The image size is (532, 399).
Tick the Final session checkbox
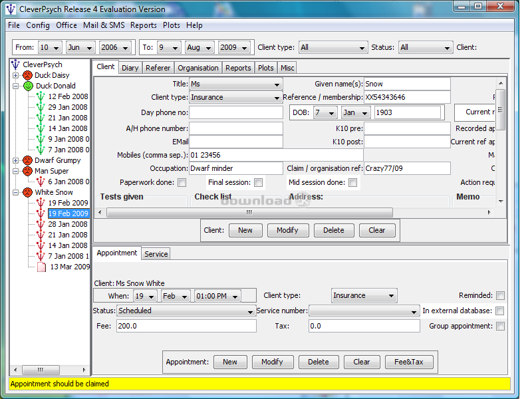click(259, 182)
